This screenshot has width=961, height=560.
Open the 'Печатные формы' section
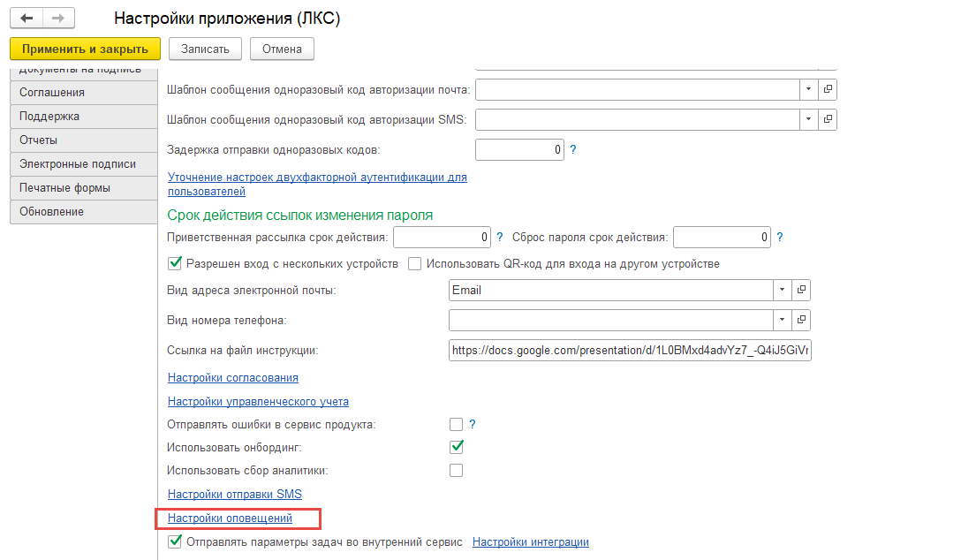(x=84, y=188)
